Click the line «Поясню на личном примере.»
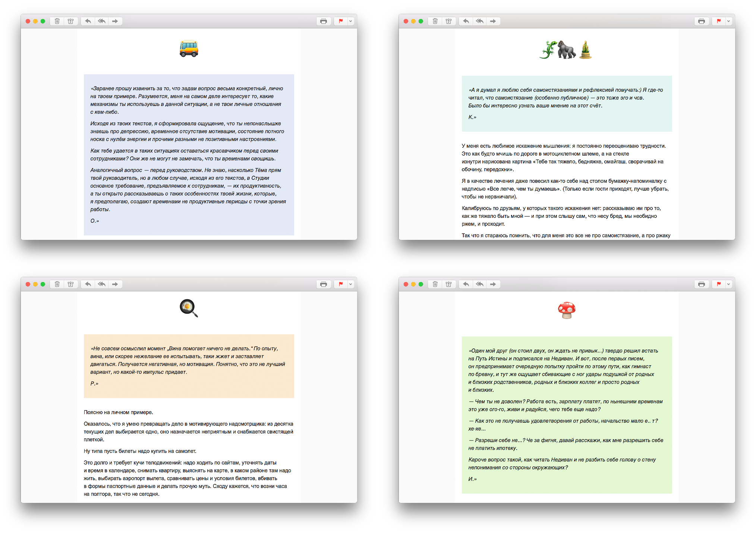756x535 pixels. pyautogui.click(x=119, y=412)
